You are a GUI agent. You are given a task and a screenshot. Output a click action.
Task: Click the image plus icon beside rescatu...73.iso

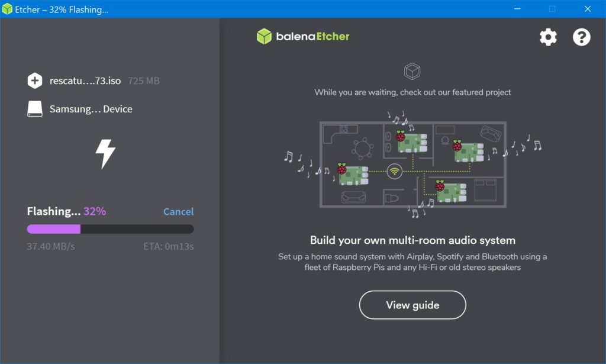(35, 80)
